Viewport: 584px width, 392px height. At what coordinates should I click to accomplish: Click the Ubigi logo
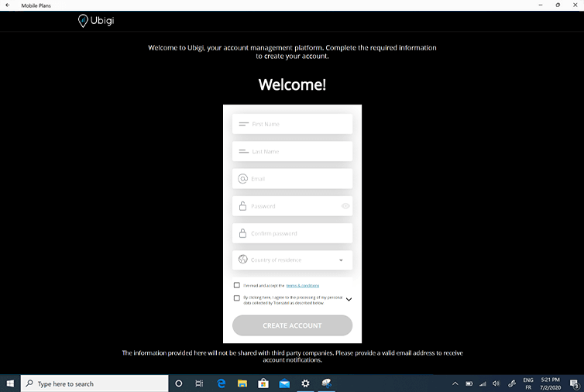(96, 20)
